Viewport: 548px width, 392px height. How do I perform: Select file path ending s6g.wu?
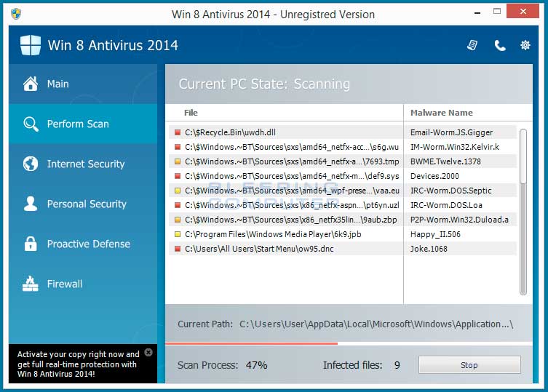point(292,147)
